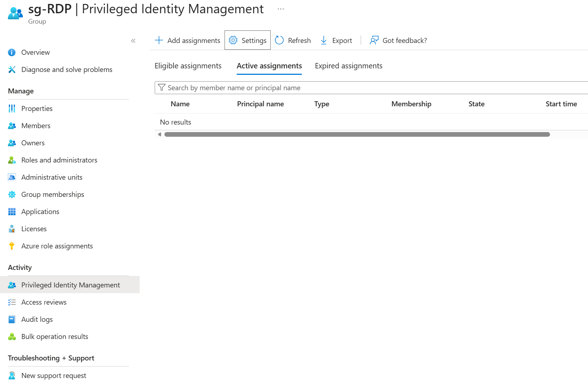Focus the member or principal name search field
The height and width of the screenshot is (383, 588).
coord(371,88)
